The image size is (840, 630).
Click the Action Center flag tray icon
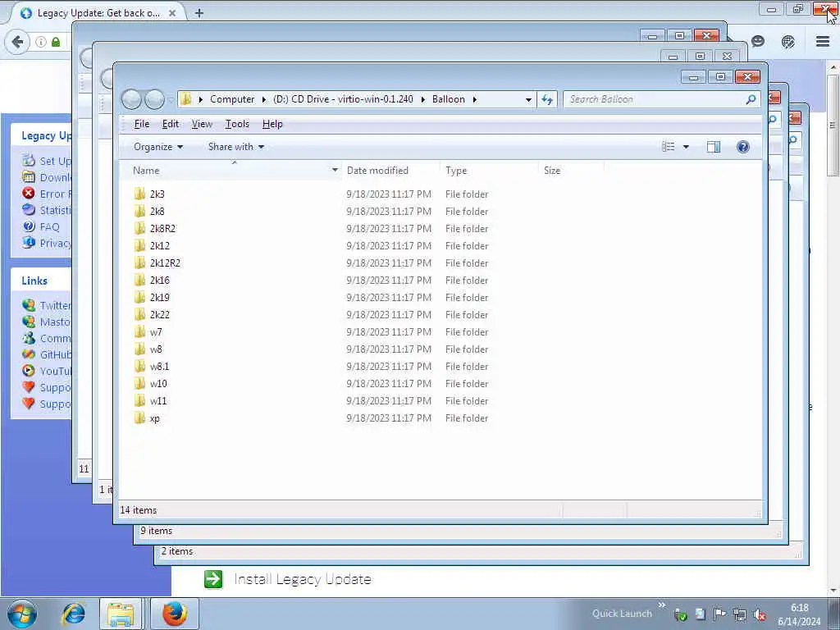coord(720,614)
